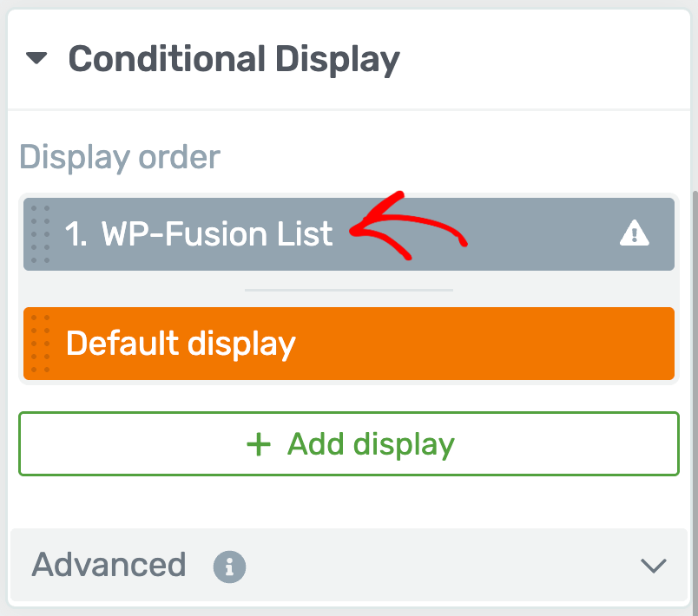Click the warning triangle on WP-Fusion List
Screen dimensions: 698x616
click(x=635, y=233)
